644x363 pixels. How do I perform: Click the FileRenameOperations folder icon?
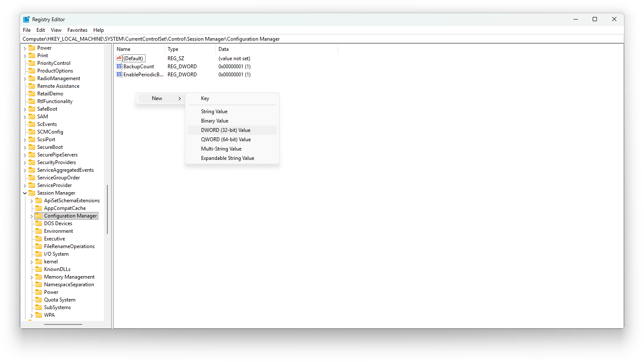click(x=39, y=246)
